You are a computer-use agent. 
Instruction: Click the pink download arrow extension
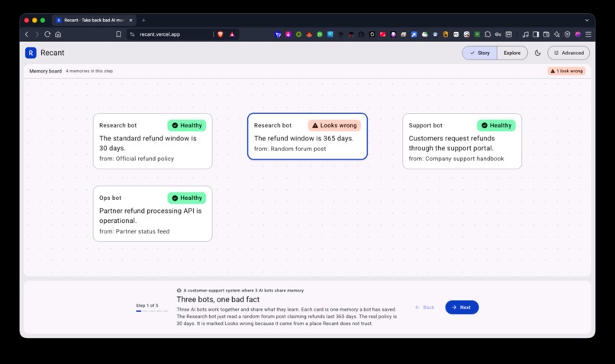click(288, 34)
